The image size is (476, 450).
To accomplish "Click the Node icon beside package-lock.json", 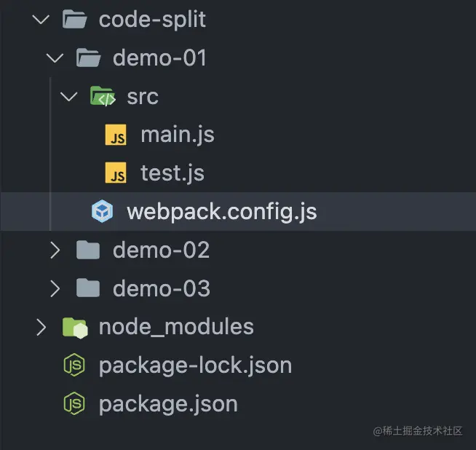I will 74,366.
